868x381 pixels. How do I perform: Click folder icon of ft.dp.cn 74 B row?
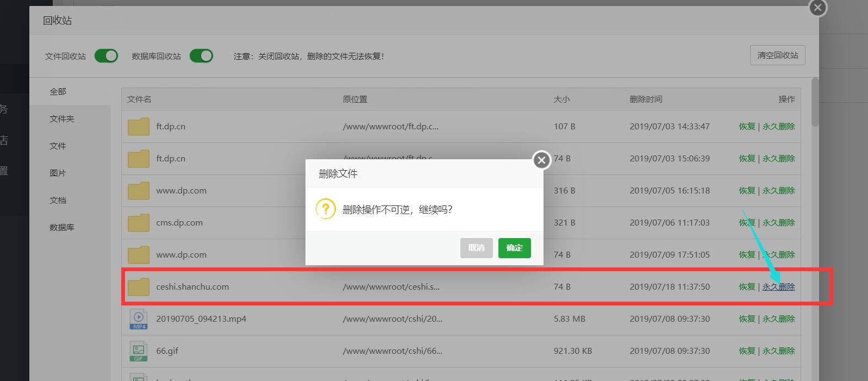tap(139, 158)
